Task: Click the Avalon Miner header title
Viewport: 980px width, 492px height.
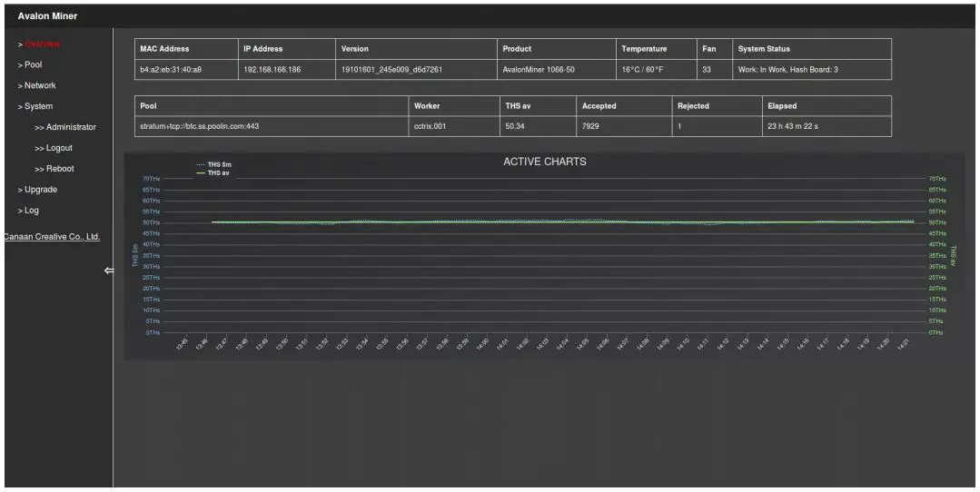Action: 47,16
